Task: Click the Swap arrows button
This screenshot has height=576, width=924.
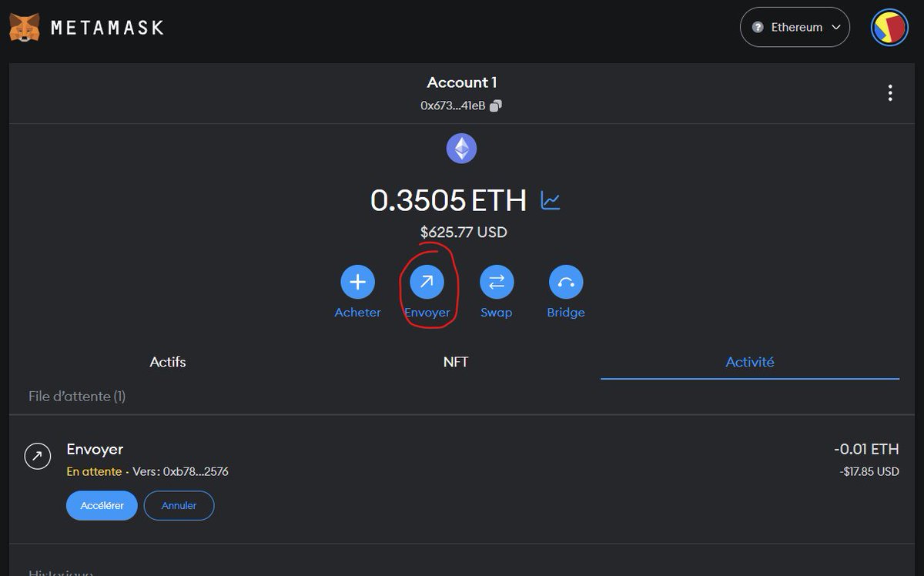Action: 497,283
